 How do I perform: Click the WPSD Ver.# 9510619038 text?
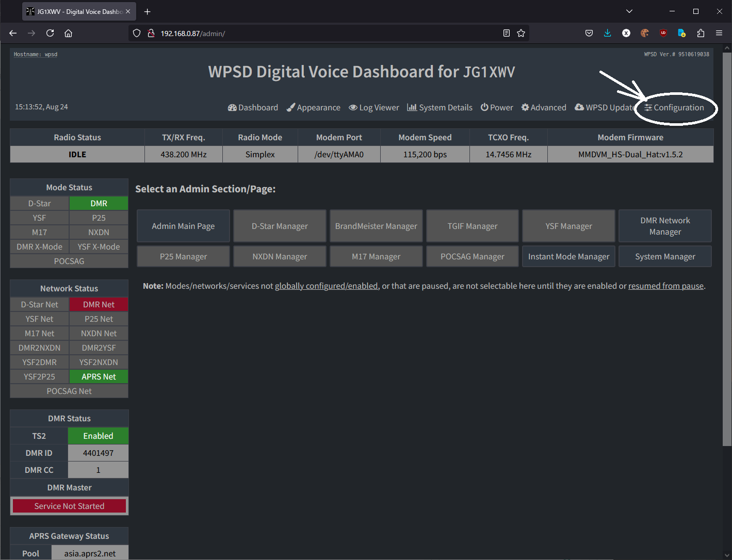pyautogui.click(x=676, y=54)
